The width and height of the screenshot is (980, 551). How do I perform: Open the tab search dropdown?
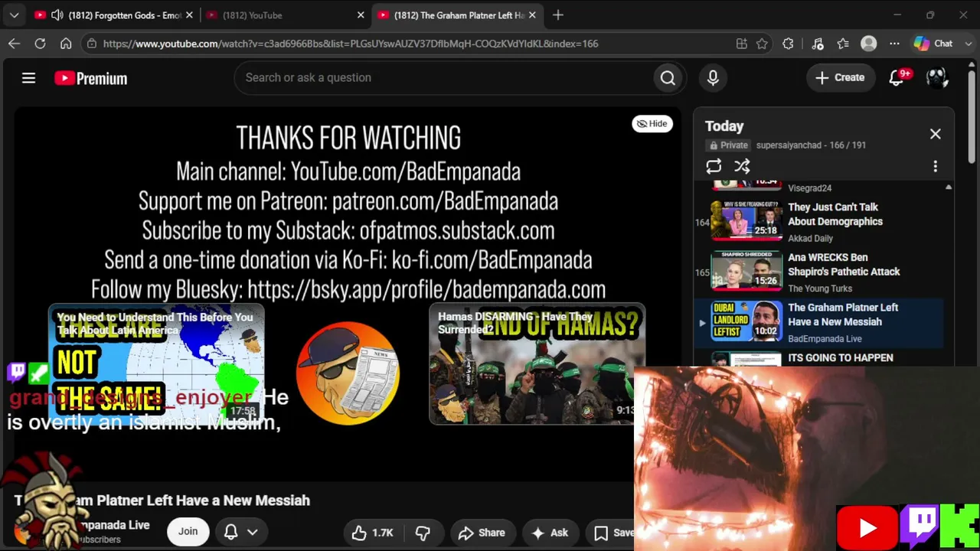(x=14, y=15)
